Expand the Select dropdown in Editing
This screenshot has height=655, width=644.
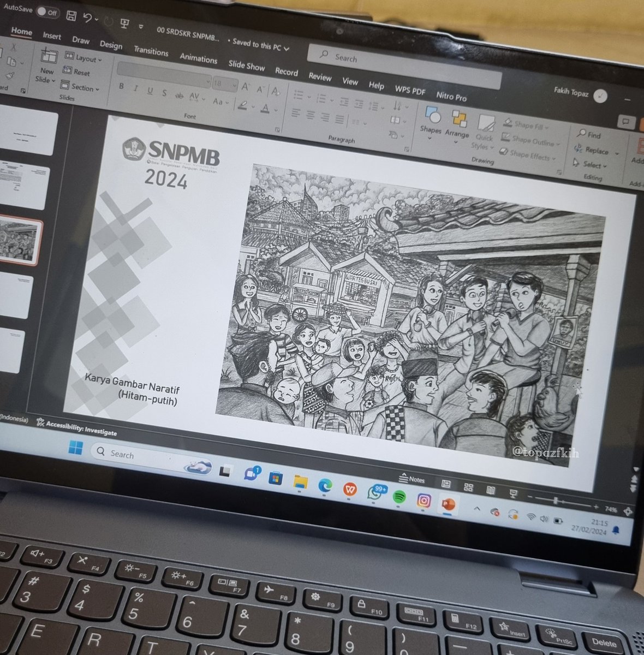(589, 164)
